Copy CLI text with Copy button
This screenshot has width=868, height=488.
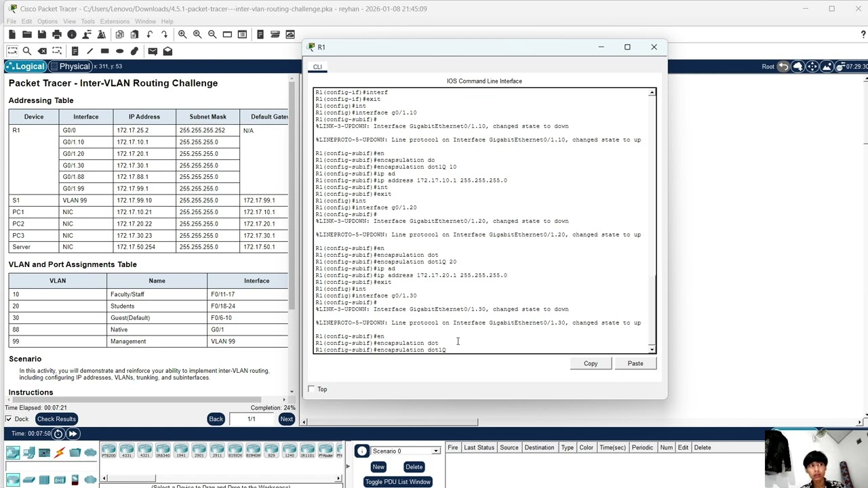tap(591, 363)
